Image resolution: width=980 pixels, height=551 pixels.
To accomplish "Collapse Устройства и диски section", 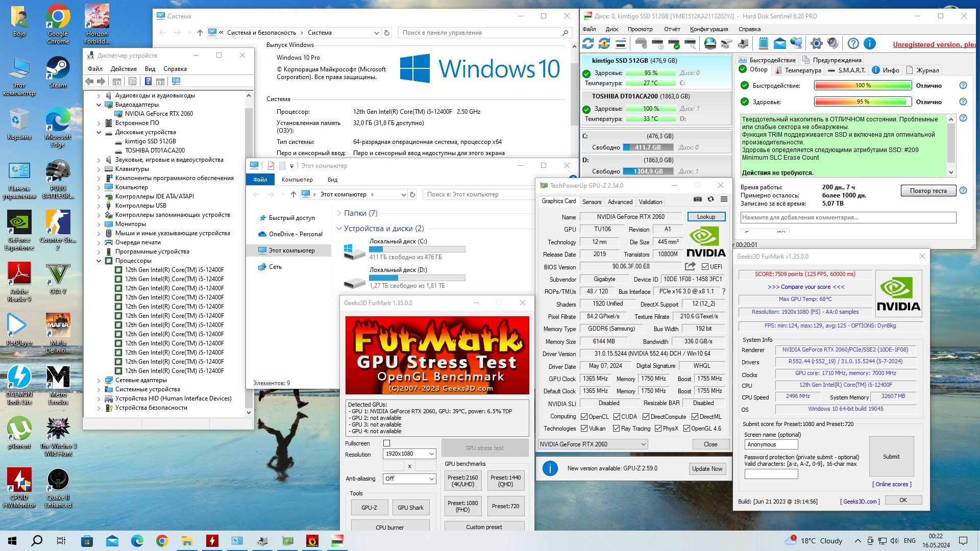I will pos(339,228).
